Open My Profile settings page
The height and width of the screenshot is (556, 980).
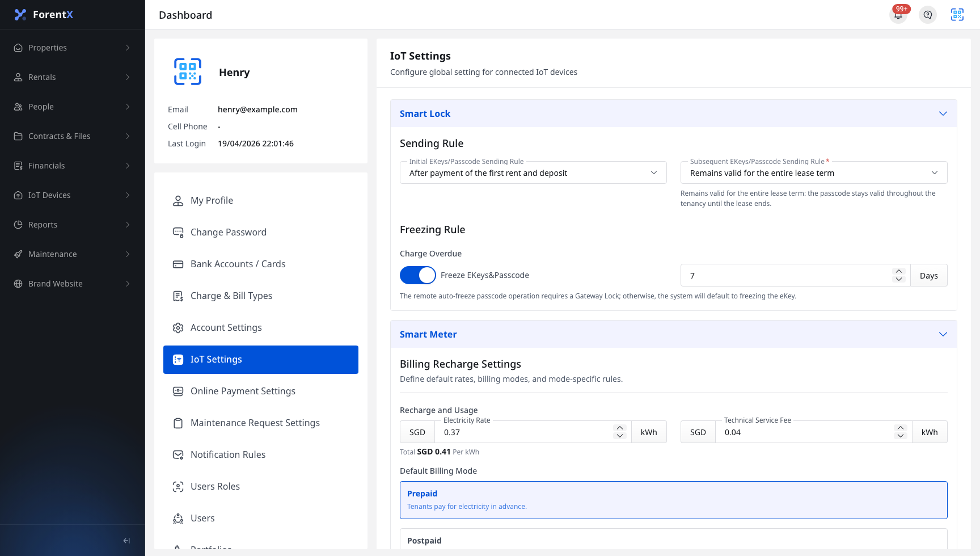[x=261, y=201]
